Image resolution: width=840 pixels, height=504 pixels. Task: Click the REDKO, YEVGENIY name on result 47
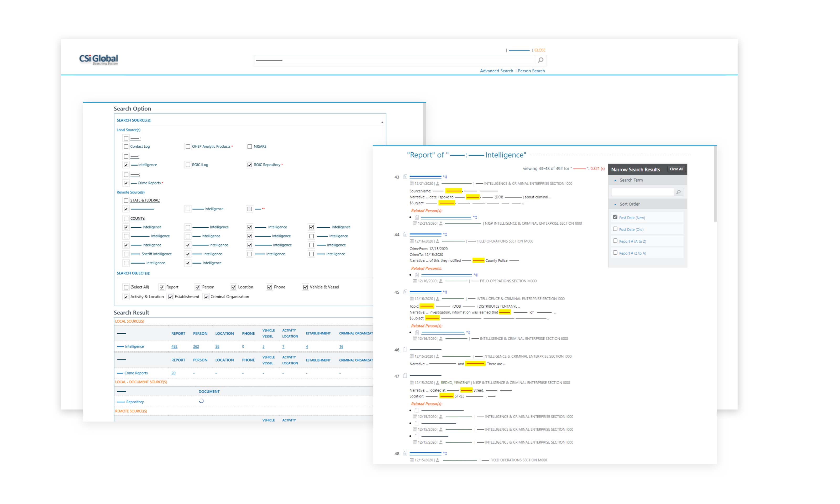[455, 383]
